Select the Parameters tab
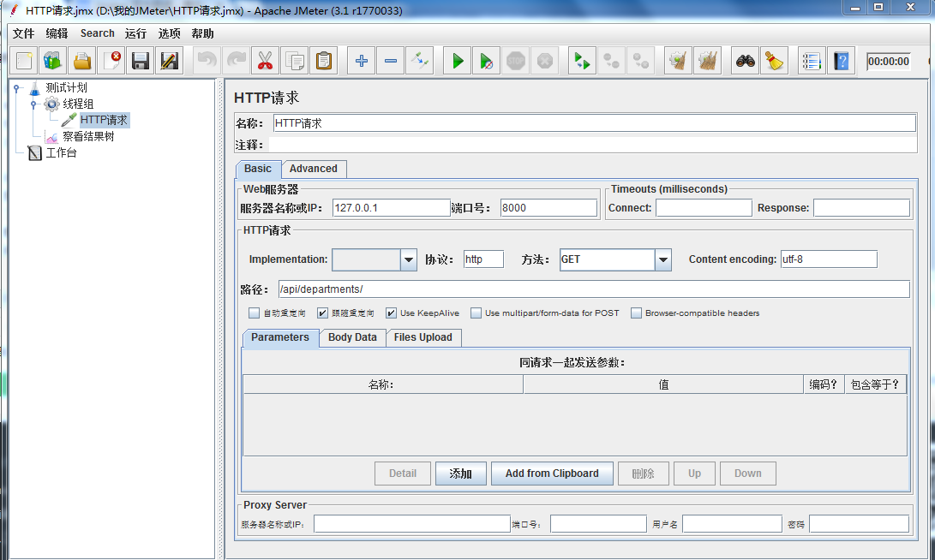 [280, 337]
